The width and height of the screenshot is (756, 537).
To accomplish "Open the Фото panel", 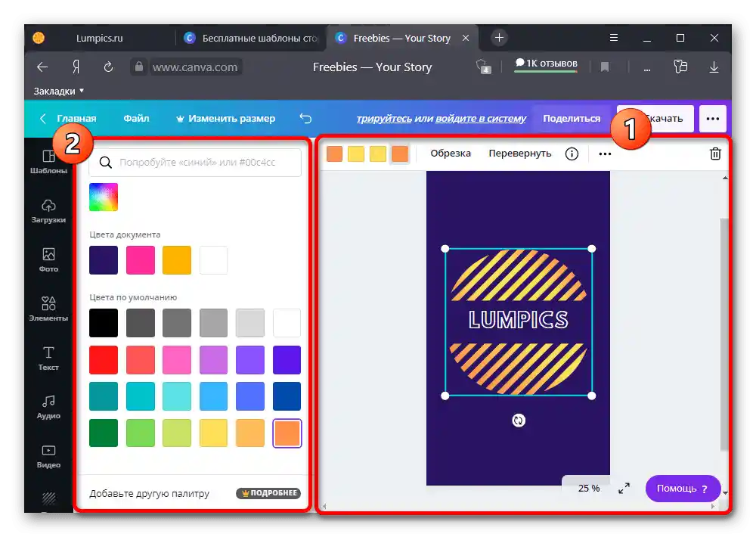I will point(48,260).
